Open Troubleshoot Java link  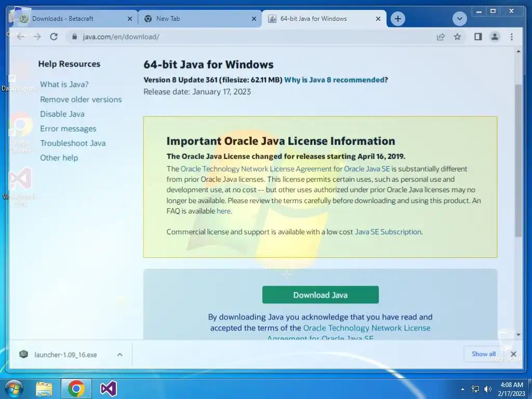(x=73, y=143)
